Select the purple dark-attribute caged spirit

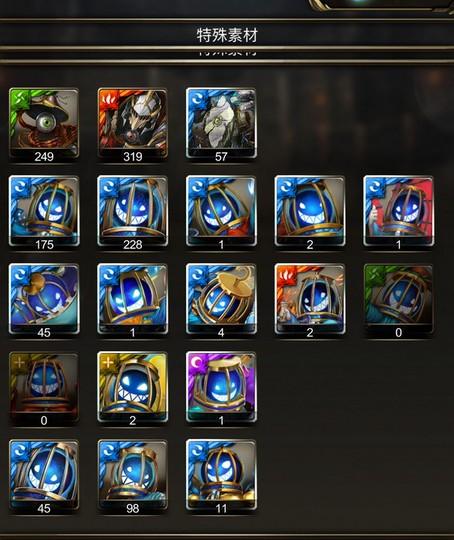click(221, 388)
